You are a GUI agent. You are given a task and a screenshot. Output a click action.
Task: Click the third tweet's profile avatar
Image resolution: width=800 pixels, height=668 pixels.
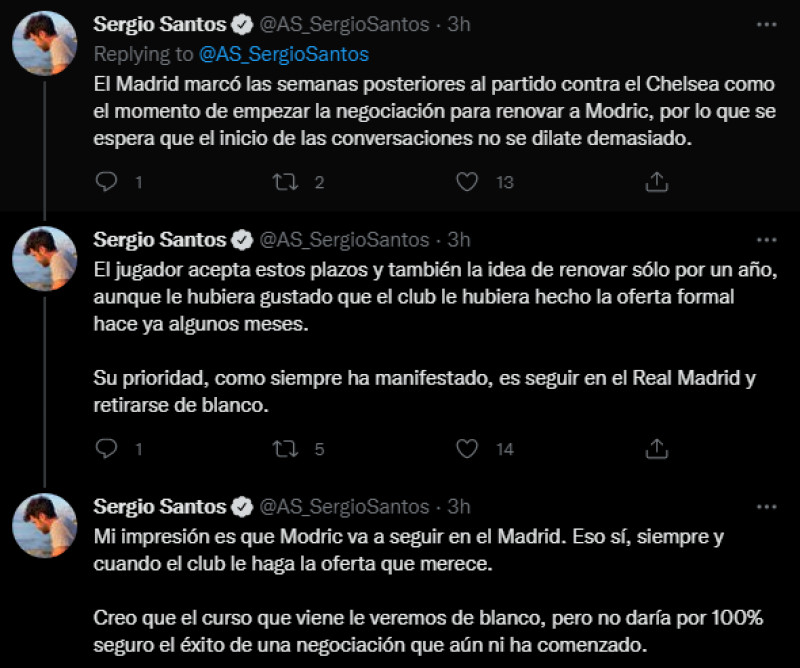(x=45, y=526)
